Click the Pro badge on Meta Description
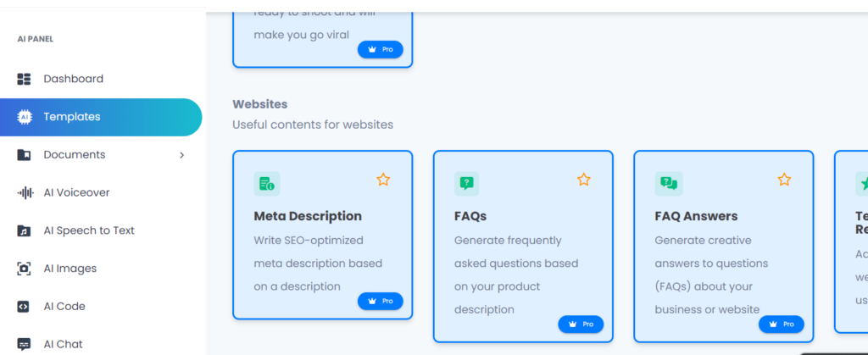 [x=381, y=302]
